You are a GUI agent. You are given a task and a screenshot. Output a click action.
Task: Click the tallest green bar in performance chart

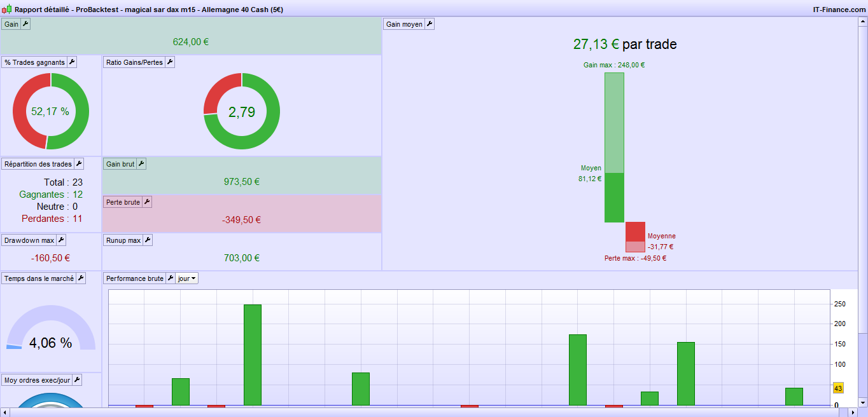tap(253, 355)
